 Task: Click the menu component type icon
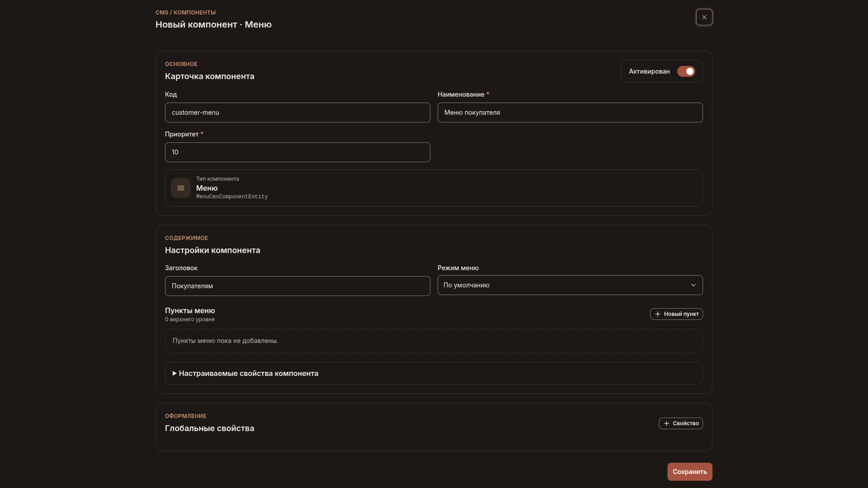tap(181, 188)
